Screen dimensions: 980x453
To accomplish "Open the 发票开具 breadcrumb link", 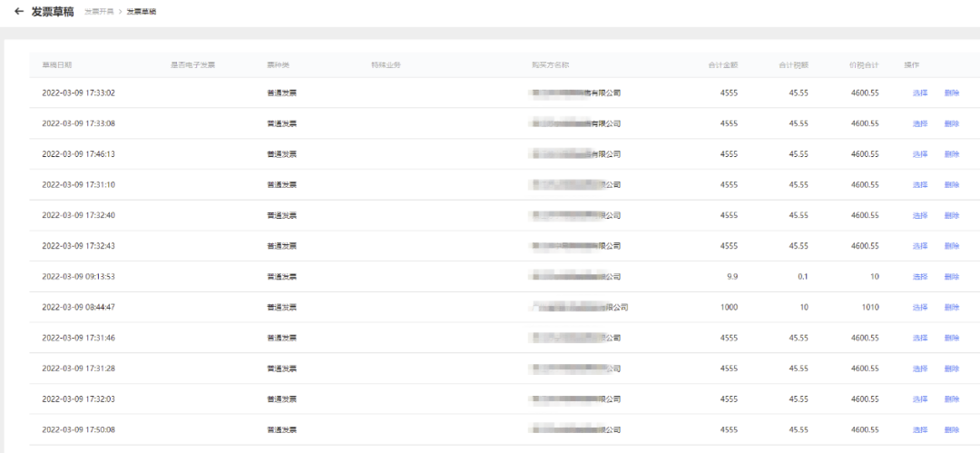I will click(99, 12).
